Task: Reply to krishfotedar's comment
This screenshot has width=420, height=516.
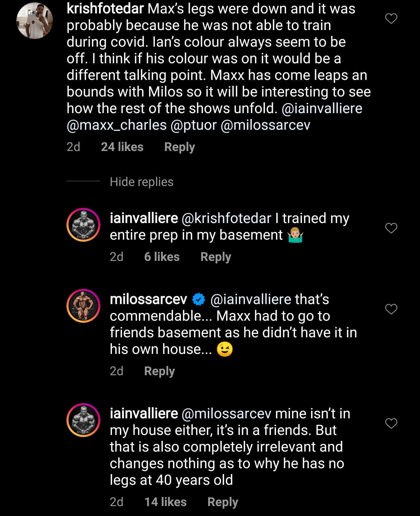Action: tap(179, 147)
